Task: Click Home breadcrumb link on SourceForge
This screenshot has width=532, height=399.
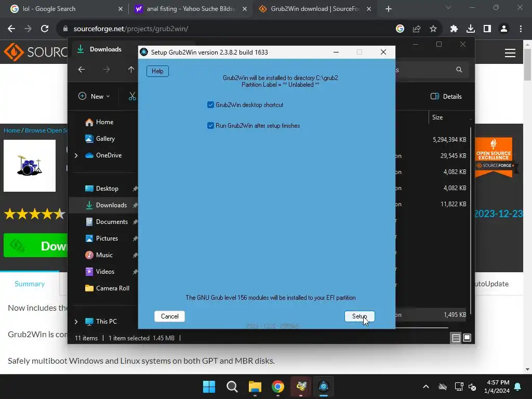Action: tap(12, 130)
